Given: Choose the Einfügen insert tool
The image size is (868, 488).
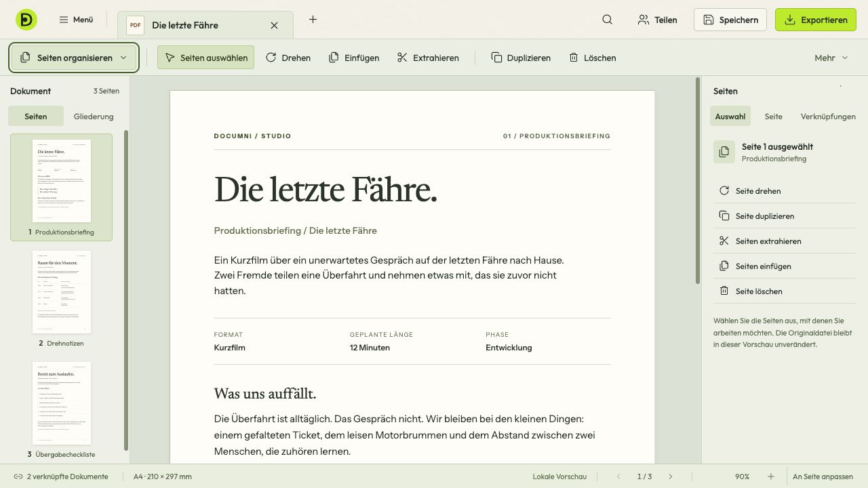Looking at the screenshot, I should (x=354, y=58).
